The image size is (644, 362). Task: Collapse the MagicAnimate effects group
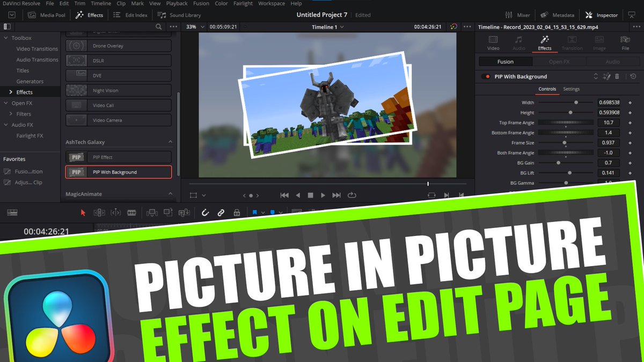[171, 194]
